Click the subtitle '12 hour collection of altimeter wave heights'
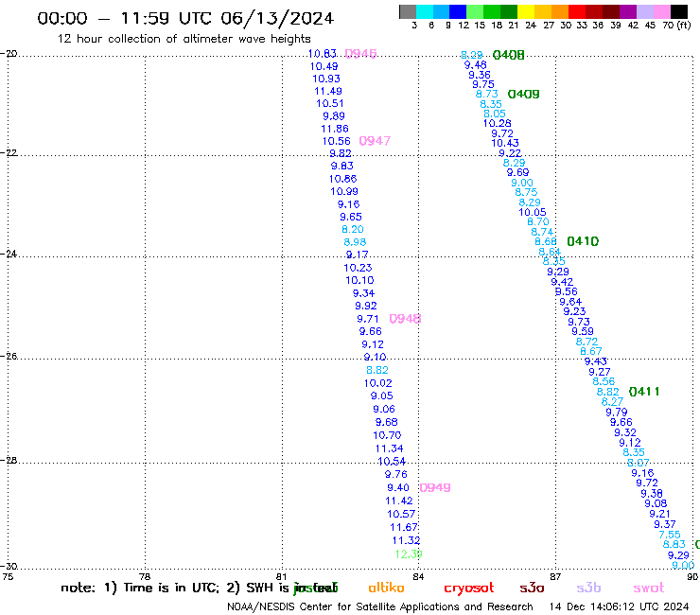Viewport: 700px width, 615px height. pyautogui.click(x=184, y=39)
